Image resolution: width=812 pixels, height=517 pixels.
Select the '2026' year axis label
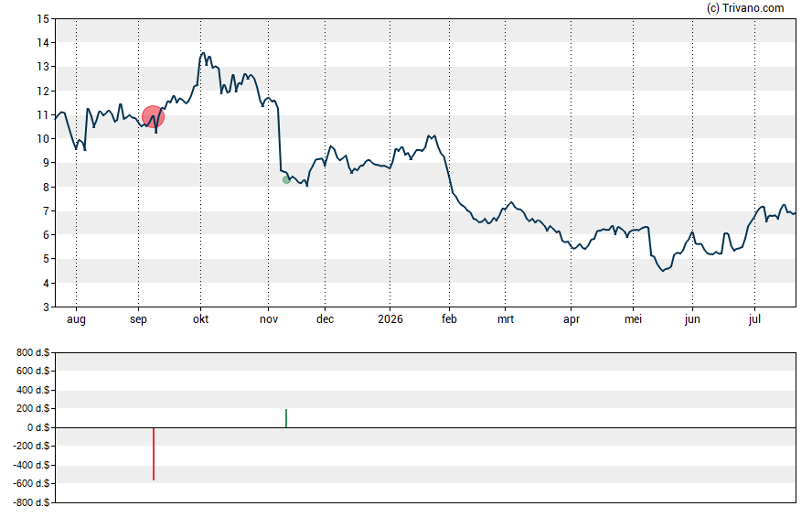tap(390, 319)
